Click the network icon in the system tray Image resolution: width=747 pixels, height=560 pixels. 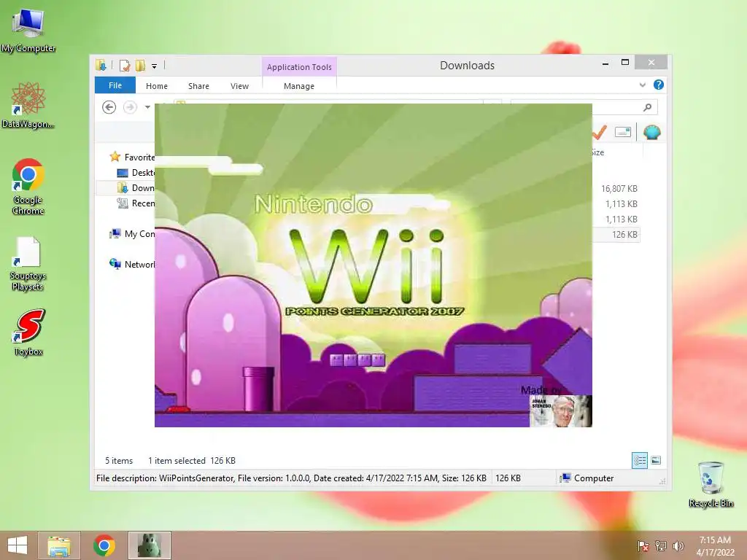pos(661,546)
